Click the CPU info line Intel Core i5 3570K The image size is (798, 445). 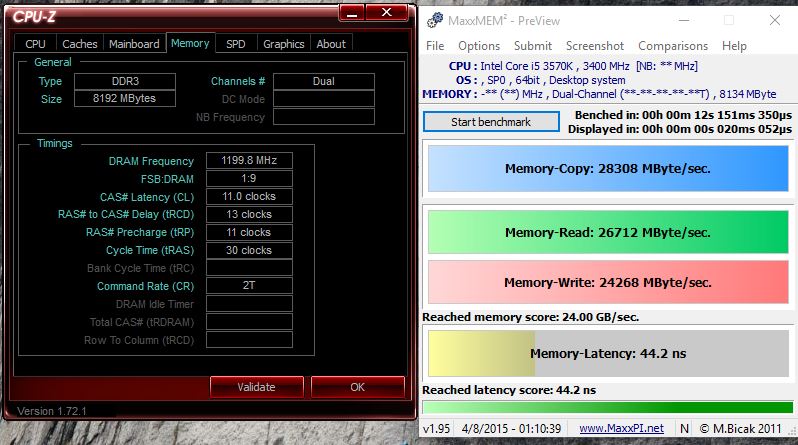pos(573,66)
